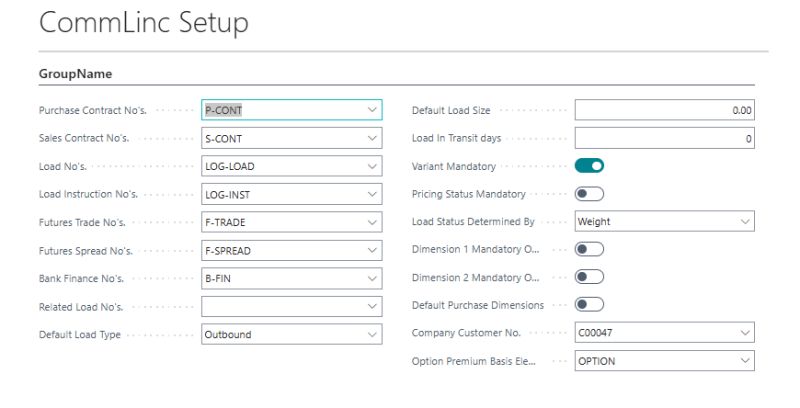Expand the Load Instruction No's. dropdown arrow
800x408 pixels.
[372, 194]
